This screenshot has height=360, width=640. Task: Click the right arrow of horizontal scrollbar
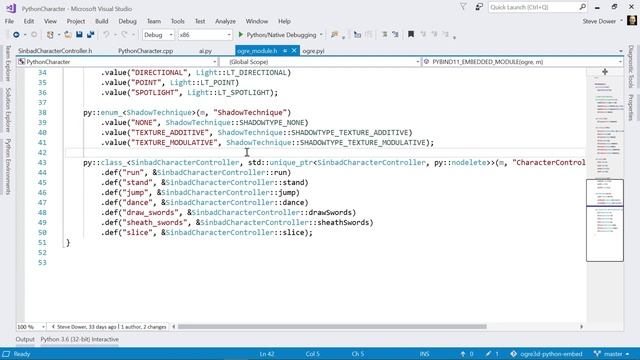pos(581,327)
